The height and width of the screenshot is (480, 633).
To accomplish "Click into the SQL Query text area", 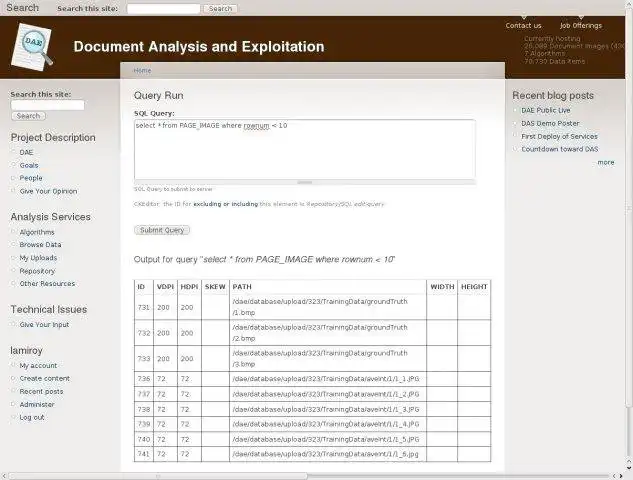I will [x=305, y=149].
